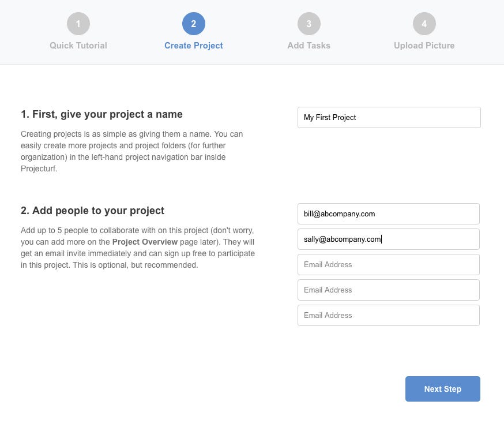The height and width of the screenshot is (427, 504).
Task: Click the step 1 circle icon
Action: pyautogui.click(x=78, y=24)
